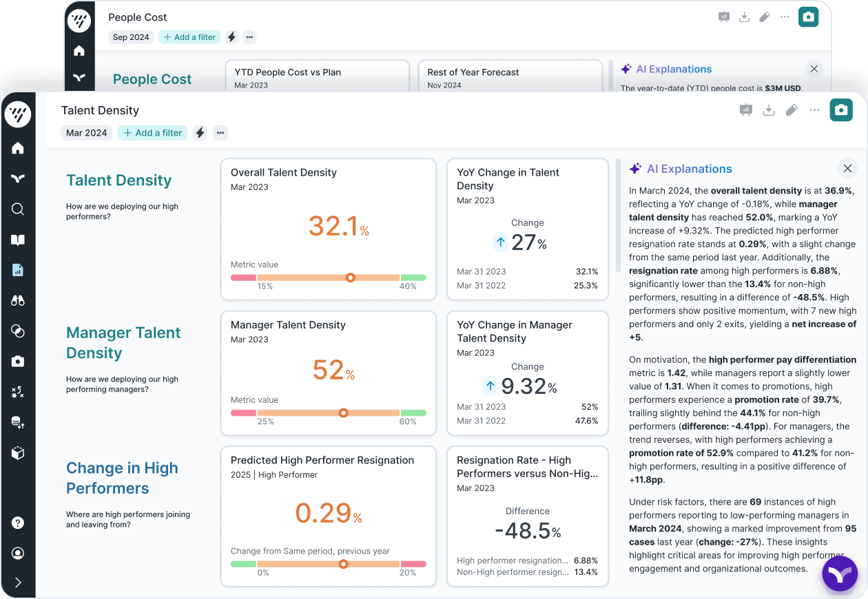The width and height of the screenshot is (868, 599).
Task: Select the Manager Talent Density section heading
Action: [x=123, y=343]
